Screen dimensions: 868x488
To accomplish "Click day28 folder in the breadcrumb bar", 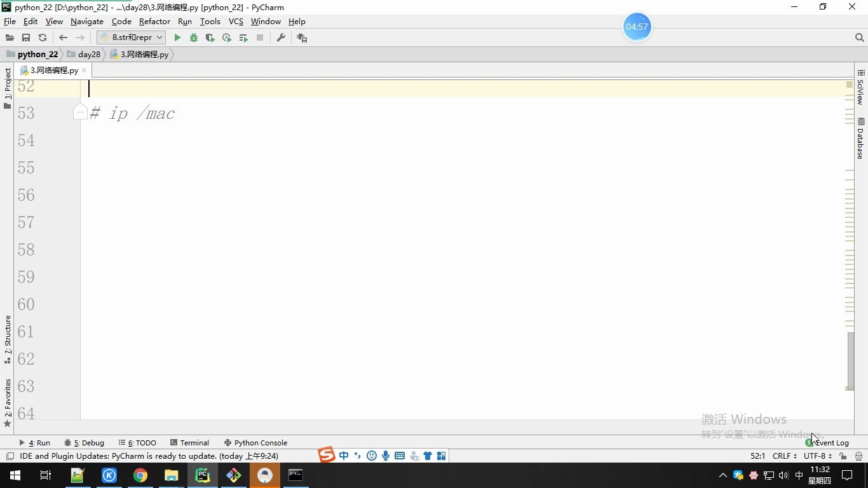I will pyautogui.click(x=83, y=54).
